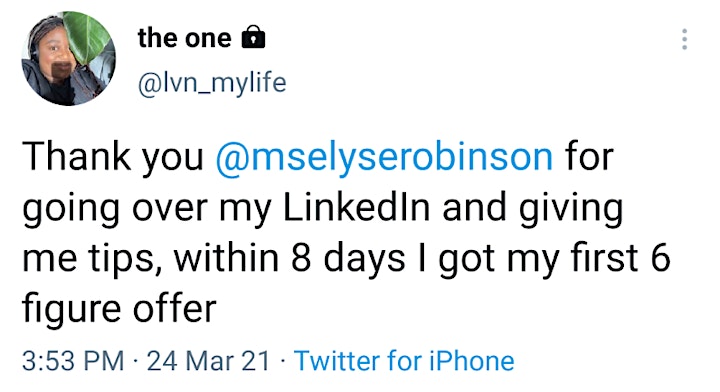Click the word LinkedIn in the tweet
The width and height of the screenshot is (720, 392).
[357, 207]
